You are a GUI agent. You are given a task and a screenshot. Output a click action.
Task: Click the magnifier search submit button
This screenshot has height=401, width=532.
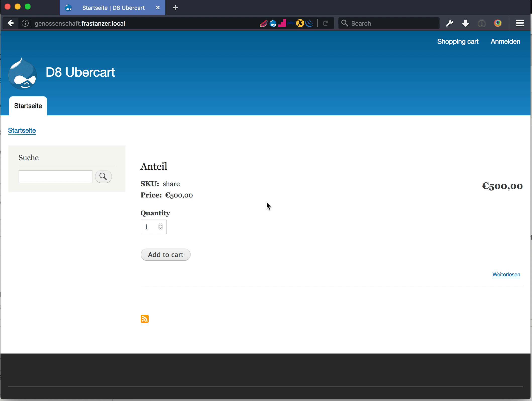point(103,176)
